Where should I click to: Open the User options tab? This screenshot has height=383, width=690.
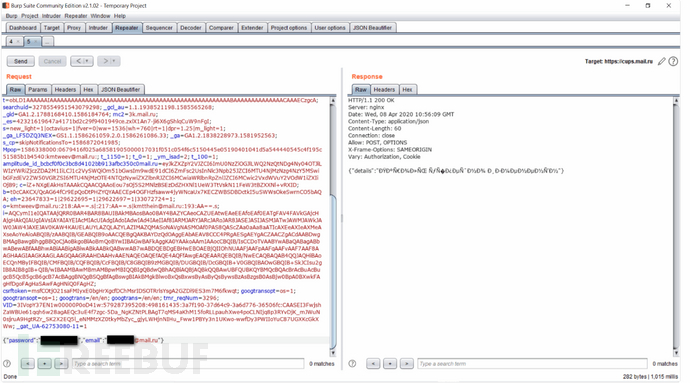(x=330, y=28)
